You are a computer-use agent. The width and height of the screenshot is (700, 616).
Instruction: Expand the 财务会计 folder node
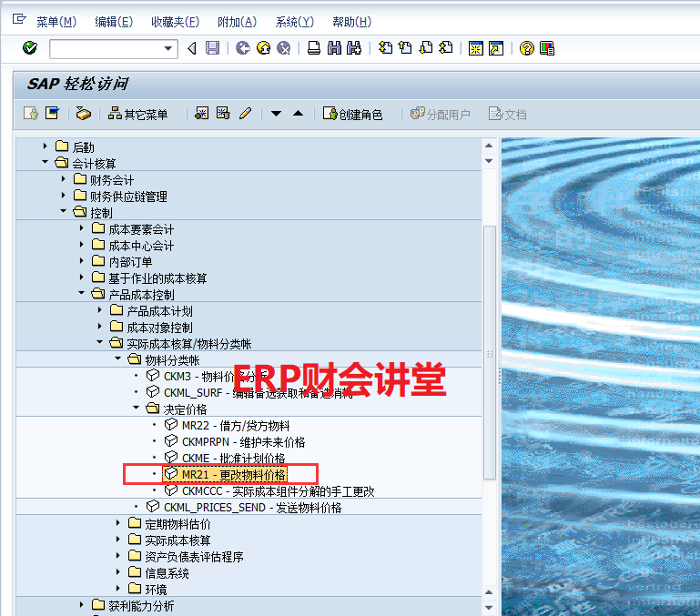64,180
